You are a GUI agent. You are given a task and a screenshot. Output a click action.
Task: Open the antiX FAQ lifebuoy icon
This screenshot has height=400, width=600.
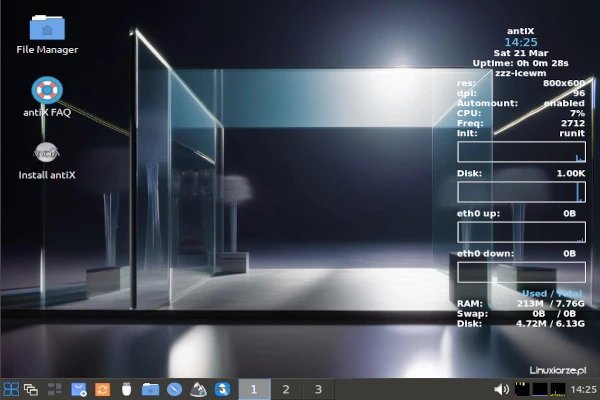point(47,90)
